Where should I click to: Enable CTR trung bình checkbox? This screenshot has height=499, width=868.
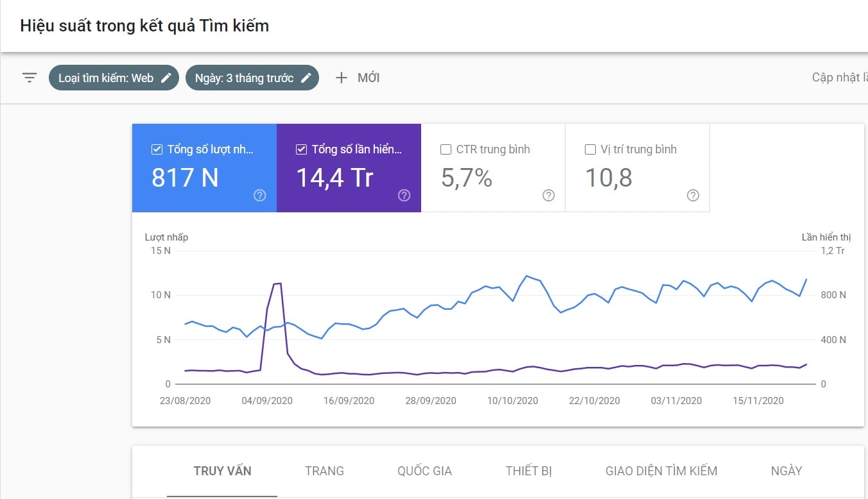tap(446, 149)
